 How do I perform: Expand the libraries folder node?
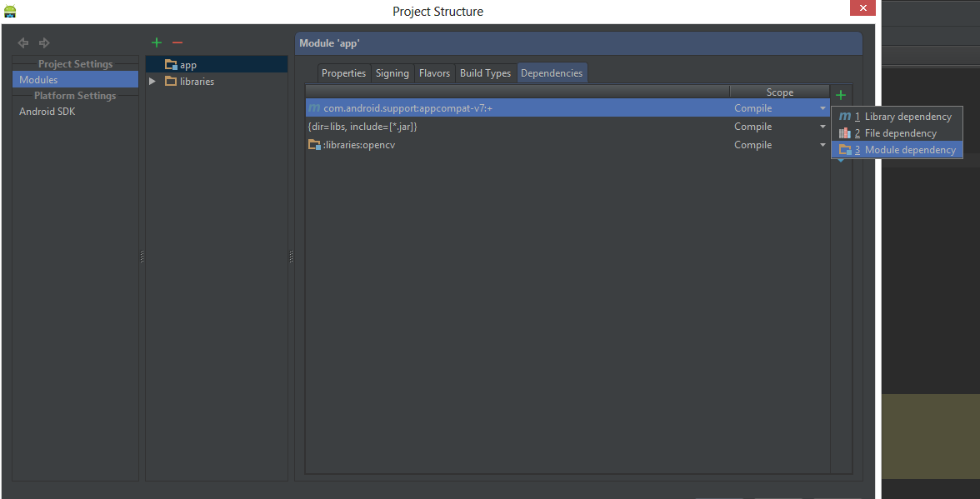(152, 82)
